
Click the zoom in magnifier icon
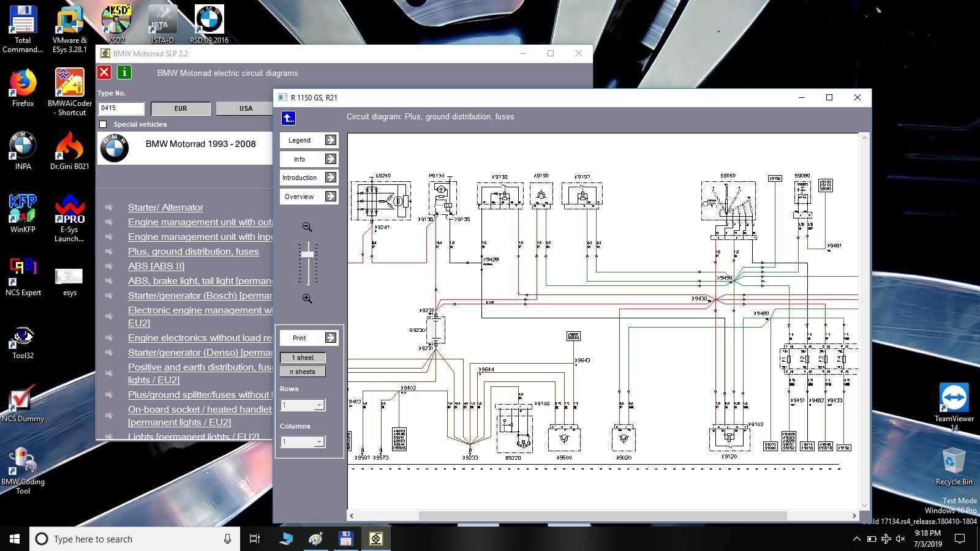click(307, 299)
